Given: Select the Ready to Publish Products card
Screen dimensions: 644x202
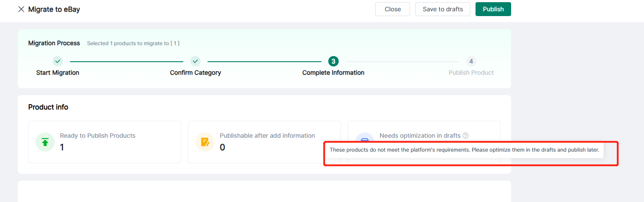Looking at the screenshot, I should [104, 142].
